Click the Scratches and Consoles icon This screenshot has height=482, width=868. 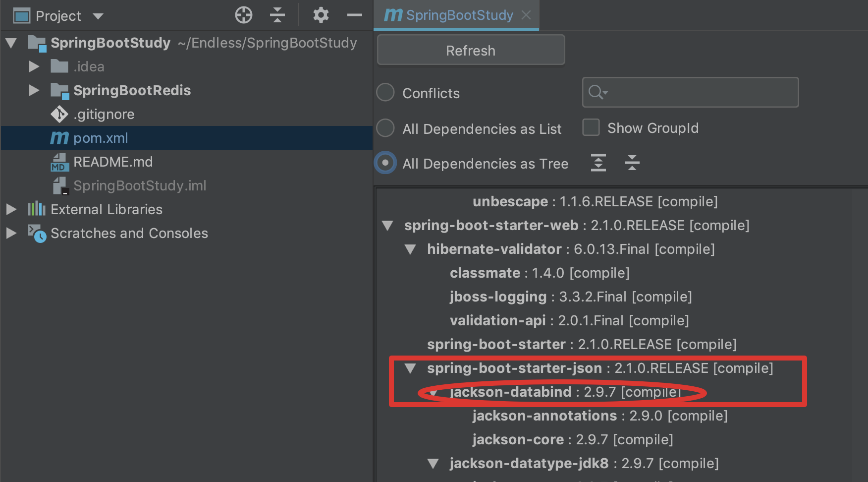tap(37, 233)
